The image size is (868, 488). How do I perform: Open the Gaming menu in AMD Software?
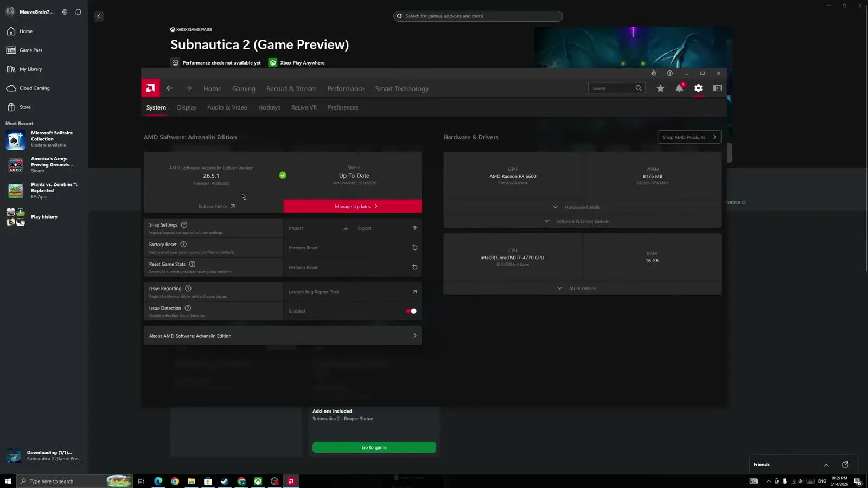(244, 88)
